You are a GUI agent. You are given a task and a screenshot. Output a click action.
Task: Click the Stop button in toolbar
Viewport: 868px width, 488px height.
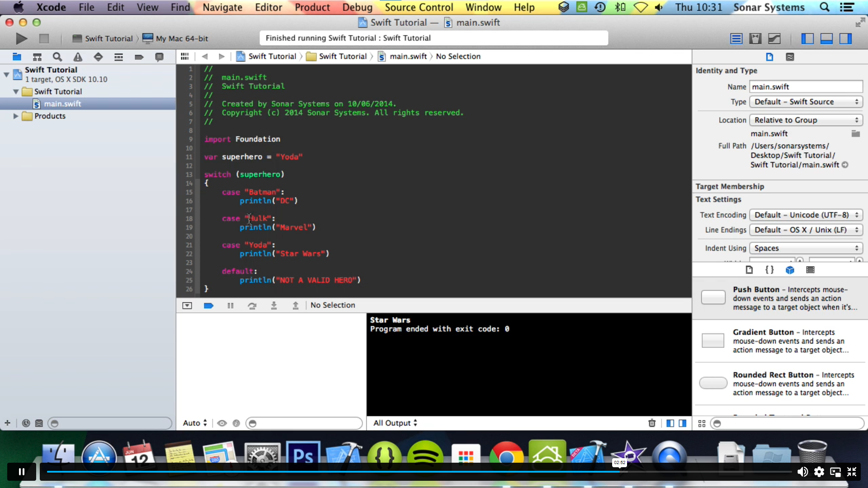43,38
